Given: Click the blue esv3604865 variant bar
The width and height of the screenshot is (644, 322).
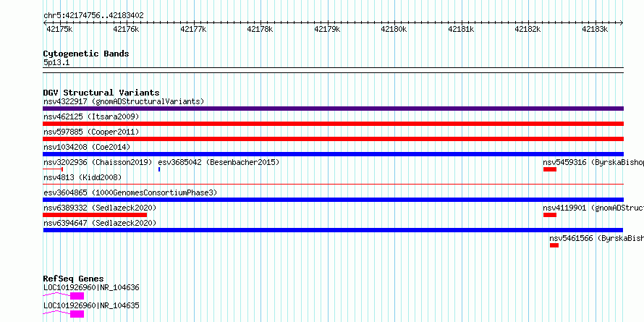Looking at the screenshot, I should click(x=333, y=200).
